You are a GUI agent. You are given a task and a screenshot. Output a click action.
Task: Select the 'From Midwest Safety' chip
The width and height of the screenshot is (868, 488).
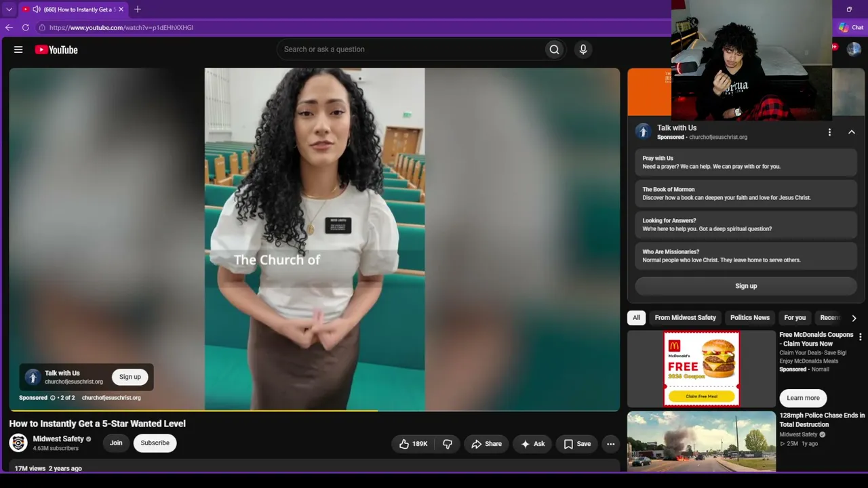685,318
